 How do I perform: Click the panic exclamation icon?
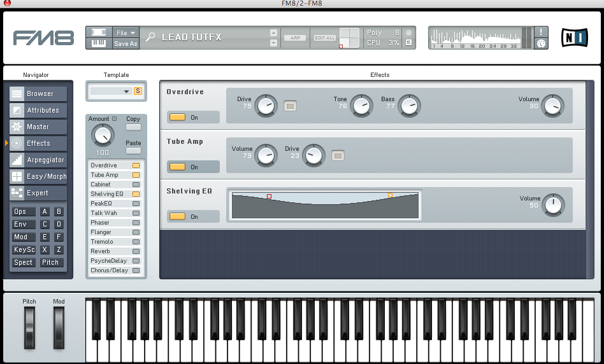tap(541, 32)
